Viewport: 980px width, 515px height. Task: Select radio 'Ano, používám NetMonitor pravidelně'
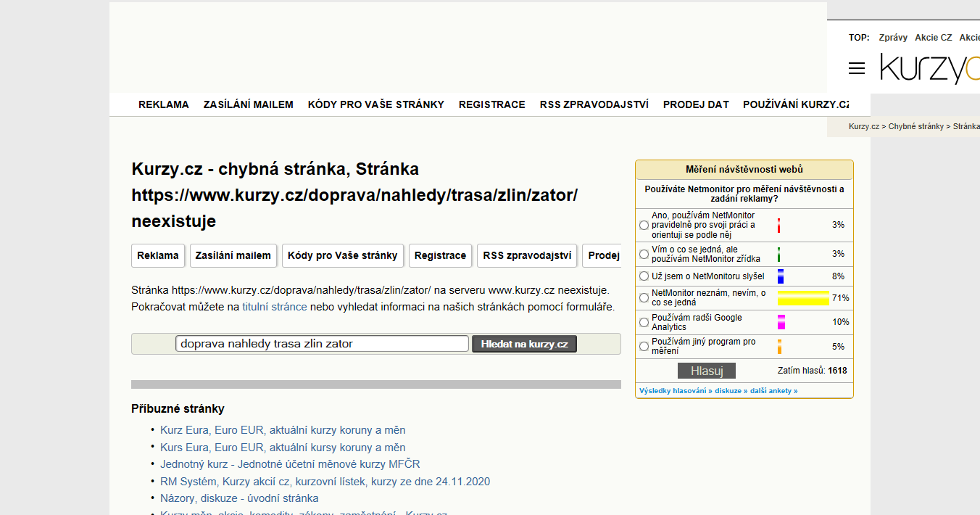644,226
